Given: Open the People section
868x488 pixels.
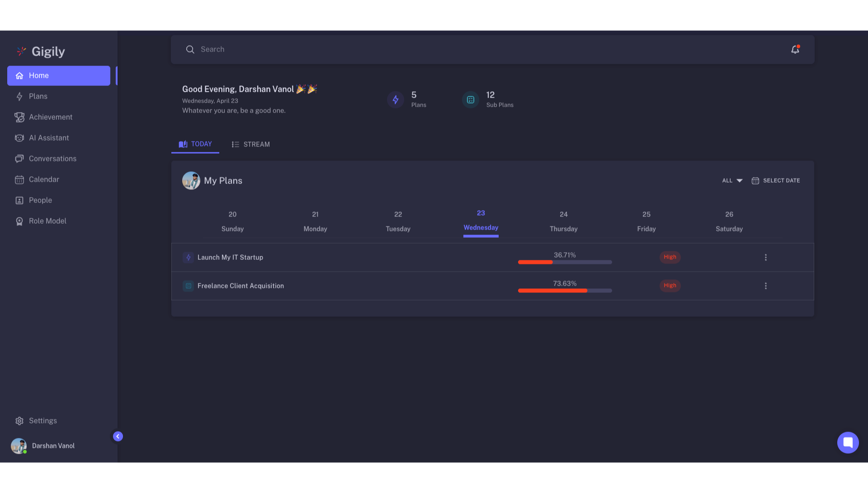Looking at the screenshot, I should tap(40, 200).
